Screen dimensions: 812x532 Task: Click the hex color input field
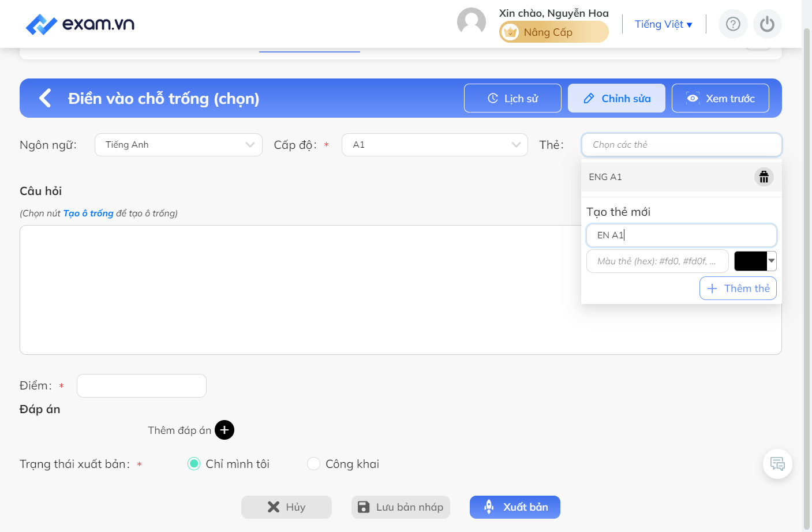(657, 261)
